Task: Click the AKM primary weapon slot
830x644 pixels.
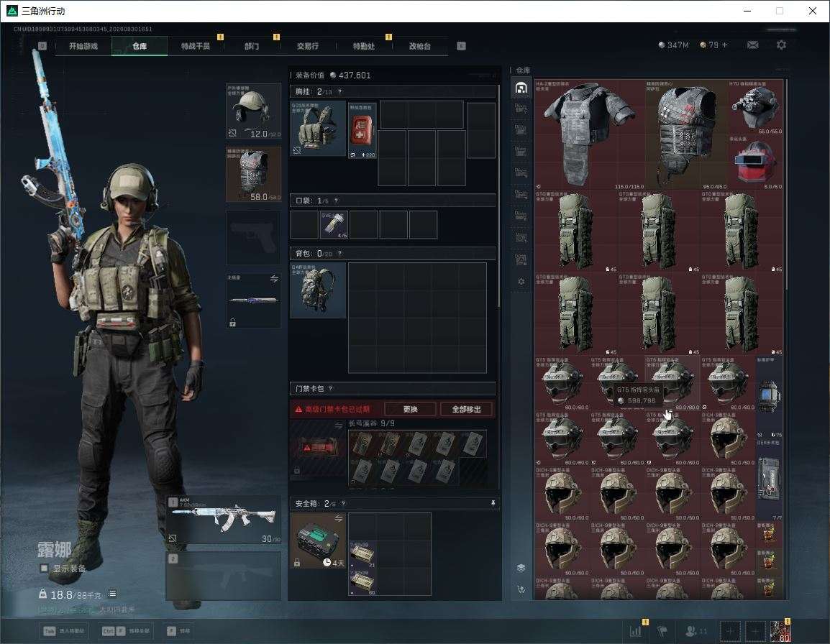Action: [x=224, y=520]
